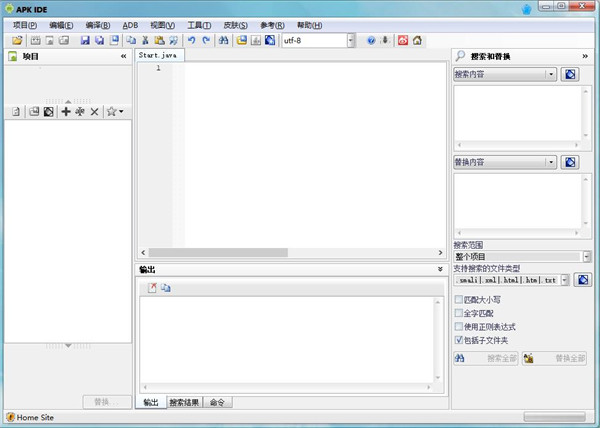Open the 替换内容 dropdown

pyautogui.click(x=551, y=162)
